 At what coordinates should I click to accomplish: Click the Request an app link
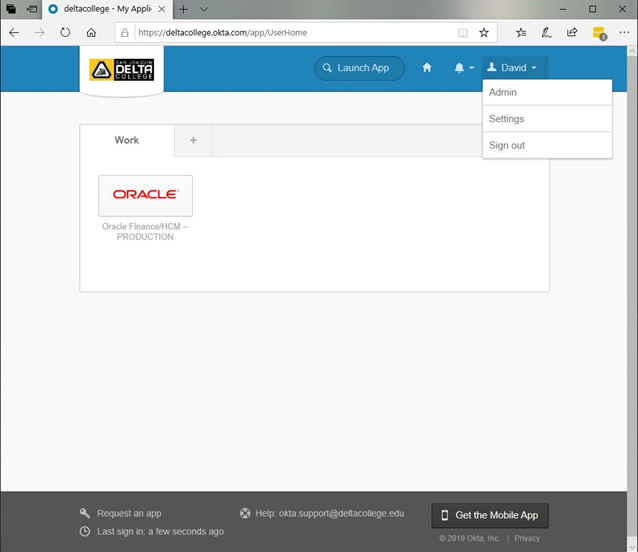[129, 514]
